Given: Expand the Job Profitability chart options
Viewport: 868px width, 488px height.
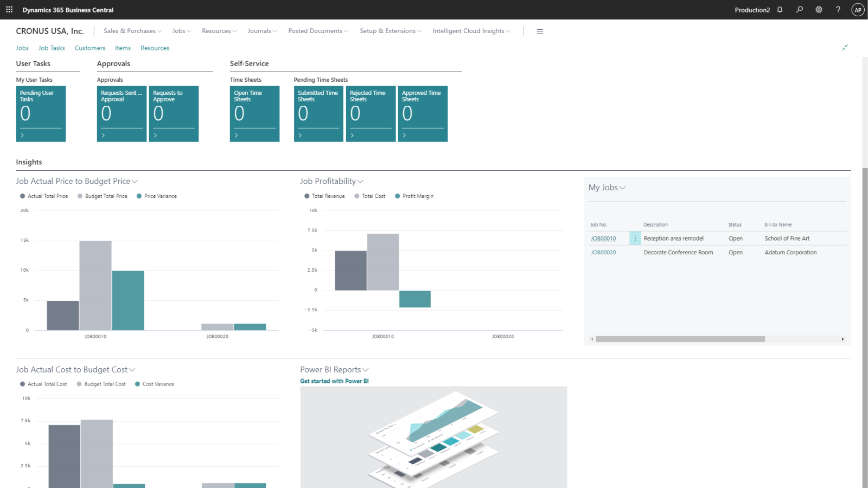Looking at the screenshot, I should (x=360, y=181).
